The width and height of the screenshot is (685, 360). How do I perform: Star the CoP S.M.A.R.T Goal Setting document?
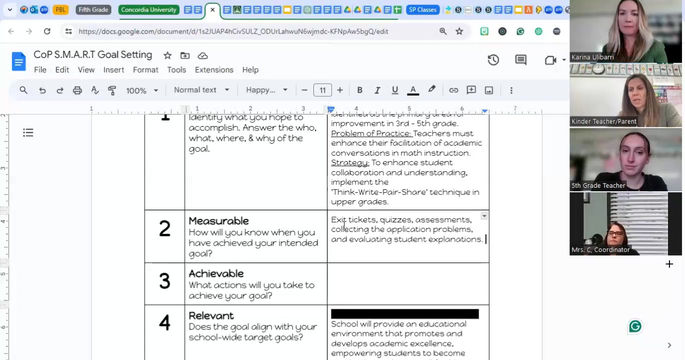tap(167, 55)
